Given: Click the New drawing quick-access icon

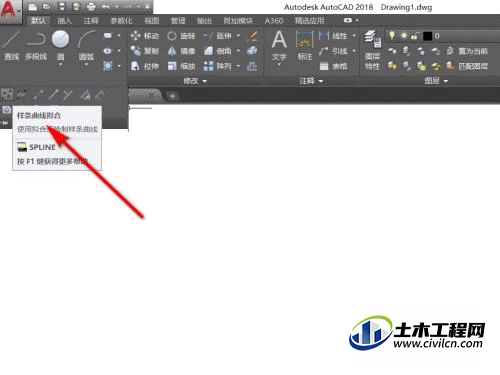Looking at the screenshot, I should [x=33, y=7].
